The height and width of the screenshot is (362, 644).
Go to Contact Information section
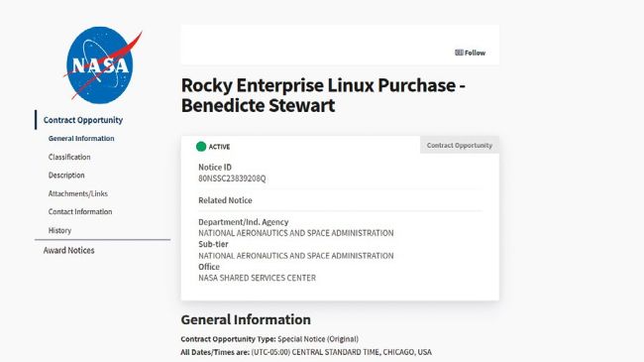coord(80,212)
